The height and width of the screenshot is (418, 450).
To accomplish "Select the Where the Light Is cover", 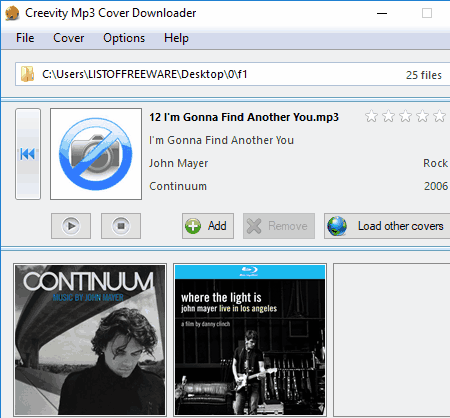I will (250, 340).
